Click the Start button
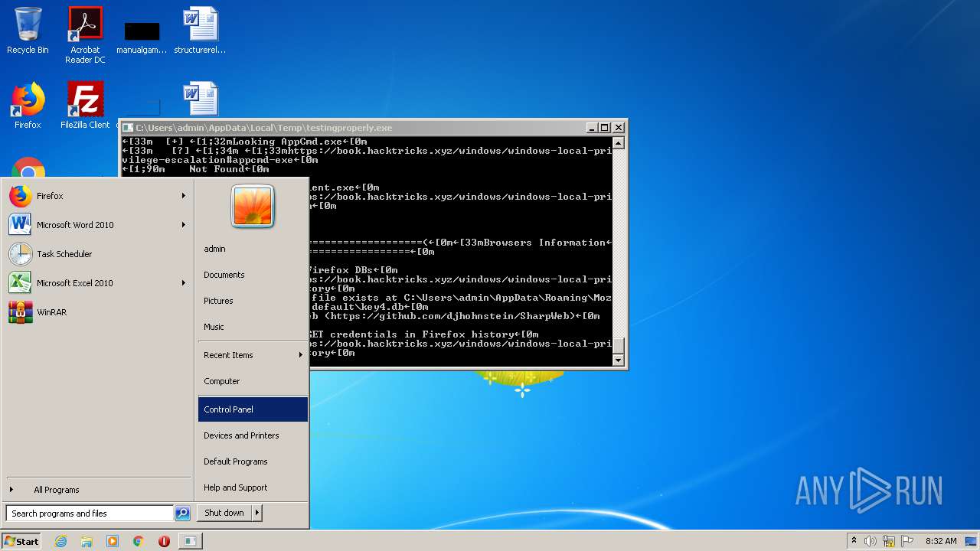Screen dimensions: 980x551 click(21, 541)
